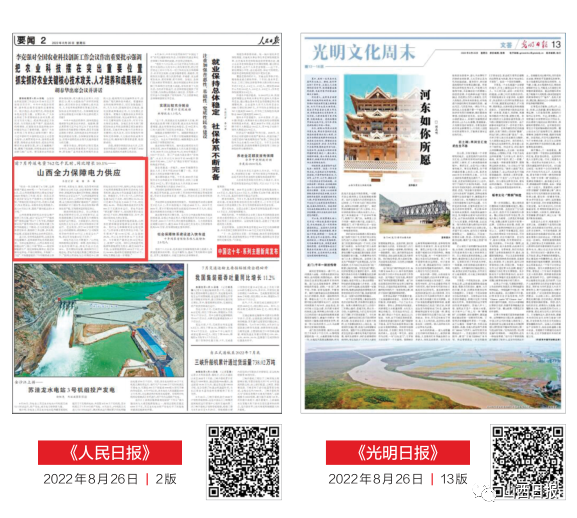Screen dimensions: 577x518
Task: Click the 光明文化周末 section heading
Action: [364, 52]
